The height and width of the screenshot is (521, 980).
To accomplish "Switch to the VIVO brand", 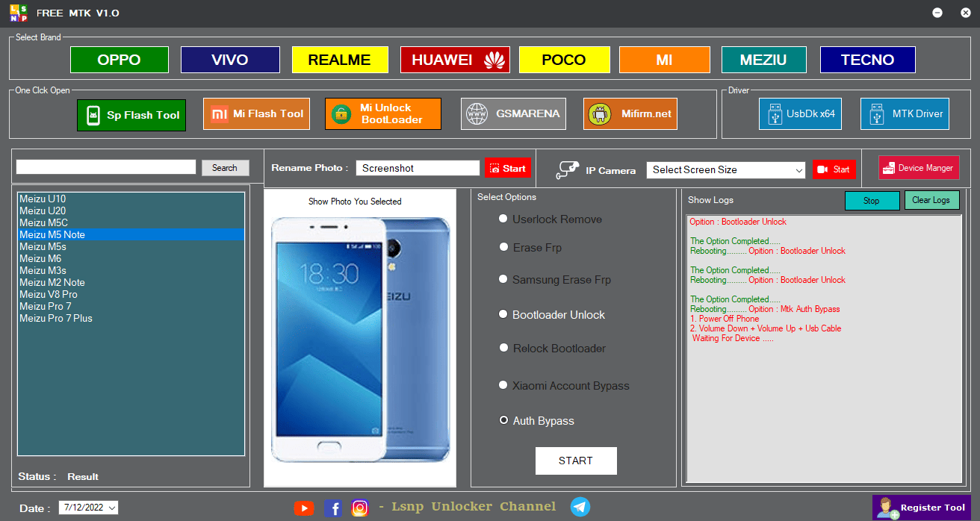I will [x=230, y=60].
